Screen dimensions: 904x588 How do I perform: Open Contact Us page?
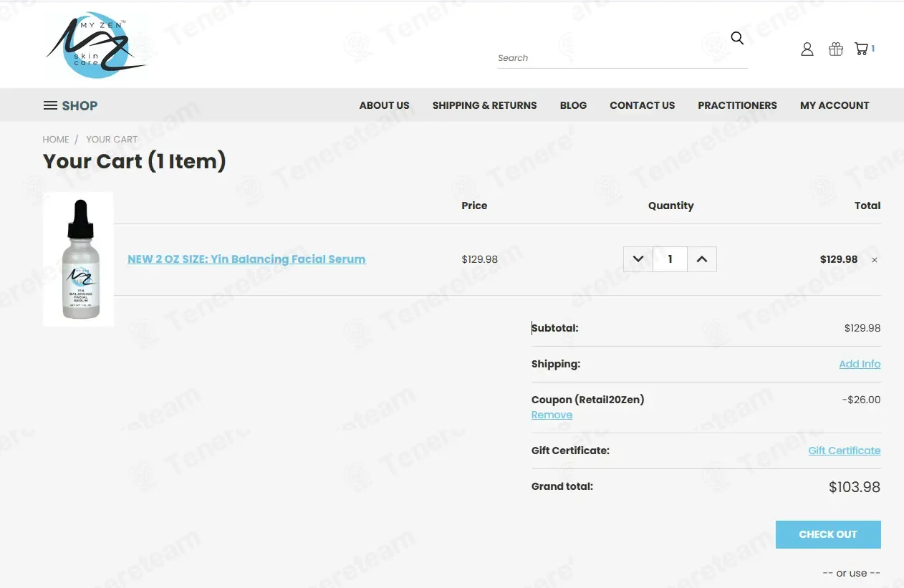coord(643,105)
